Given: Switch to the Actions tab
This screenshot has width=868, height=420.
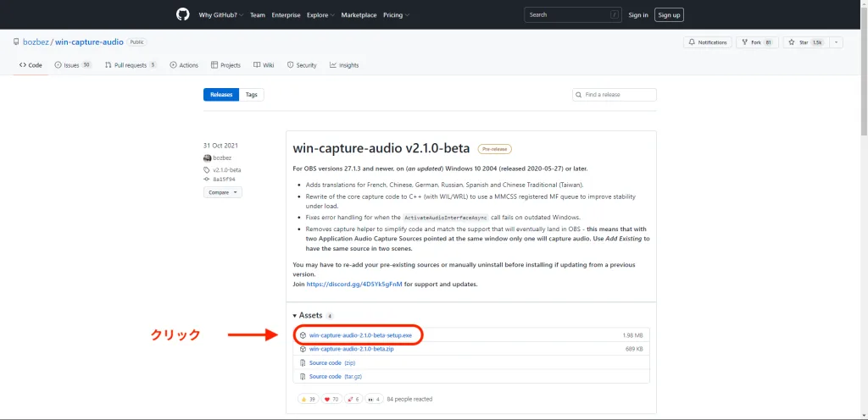Looking at the screenshot, I should click(184, 65).
